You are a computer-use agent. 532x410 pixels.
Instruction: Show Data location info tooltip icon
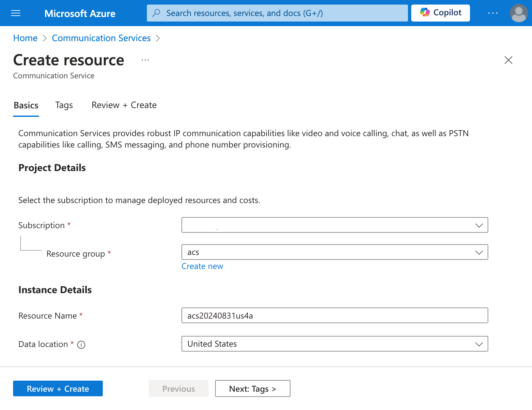pos(81,345)
